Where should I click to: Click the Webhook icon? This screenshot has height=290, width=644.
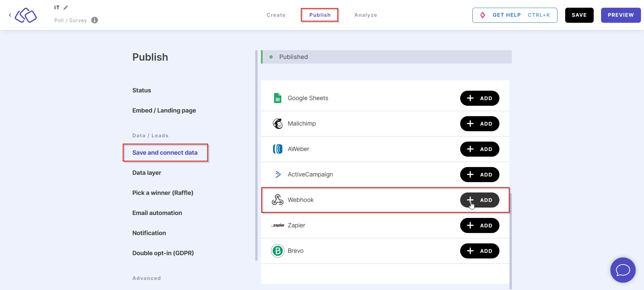click(278, 200)
